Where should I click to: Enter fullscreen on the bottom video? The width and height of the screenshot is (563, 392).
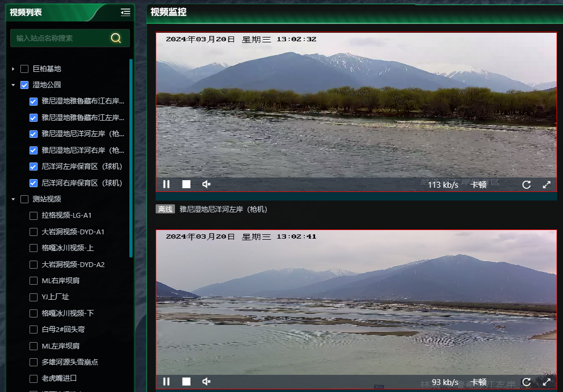click(546, 382)
